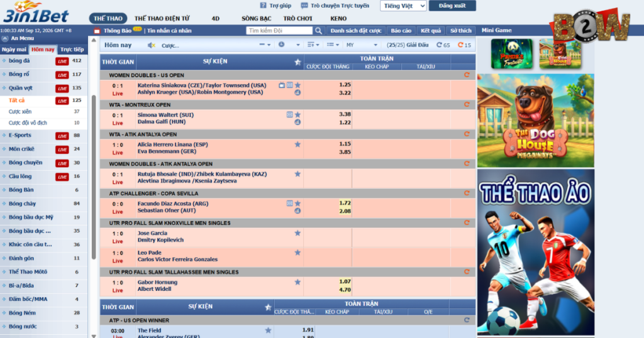Open statistics icon for Dalma Galfi row
This screenshot has width=644, height=338.
pyautogui.click(x=297, y=123)
